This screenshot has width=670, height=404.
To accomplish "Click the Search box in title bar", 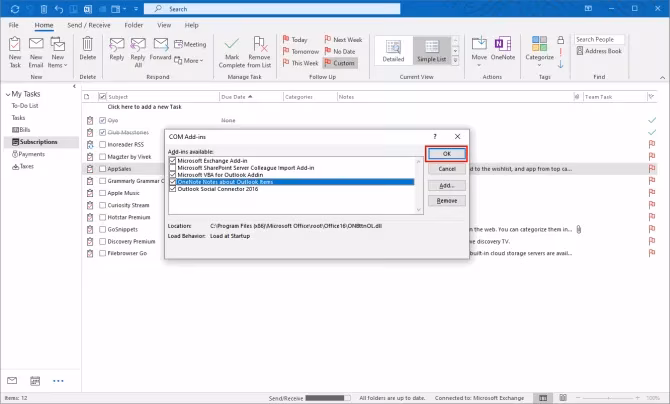I will [272, 9].
